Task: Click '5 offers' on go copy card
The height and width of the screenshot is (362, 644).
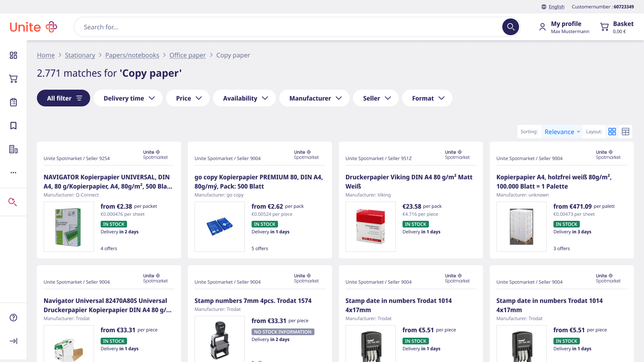Action: (260, 248)
